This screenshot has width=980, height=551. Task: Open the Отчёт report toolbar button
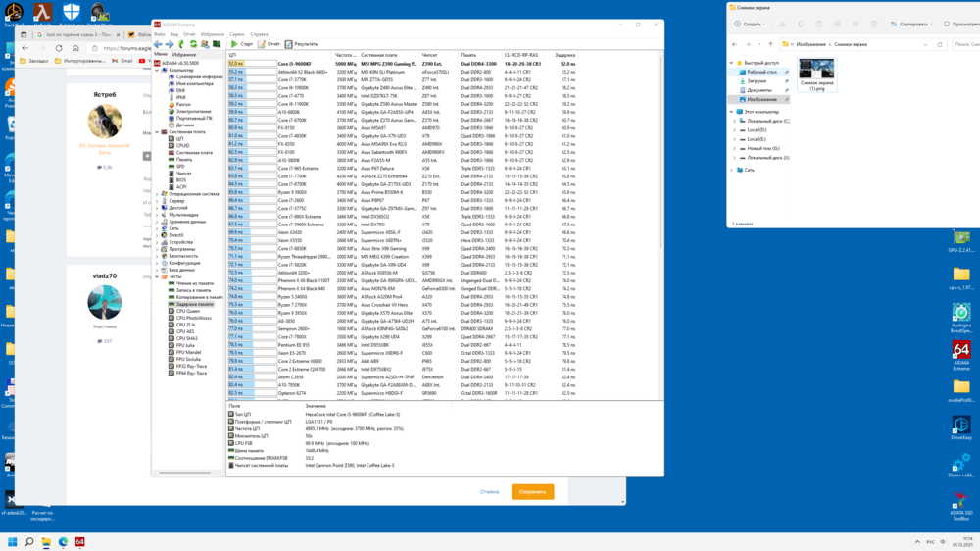pyautogui.click(x=269, y=44)
